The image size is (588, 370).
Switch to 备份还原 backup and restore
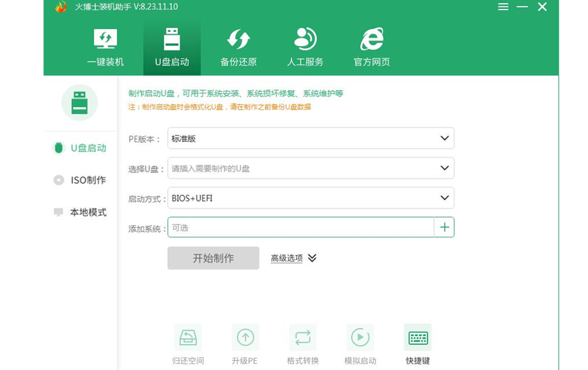[x=238, y=48]
